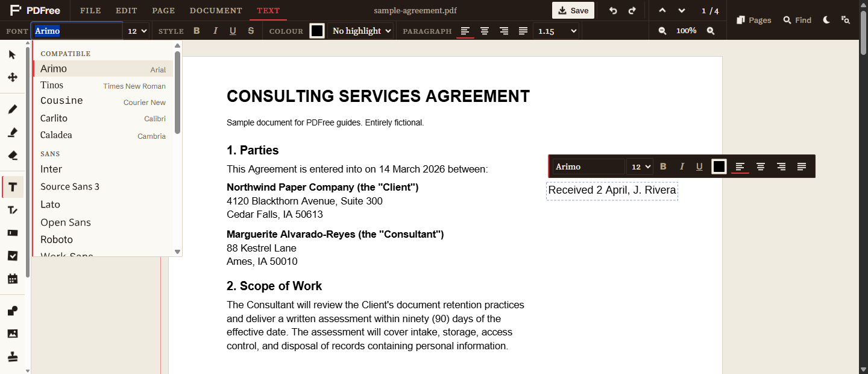Align right in the top paragraph bar
Viewport: 868px width, 374px height.
(504, 31)
